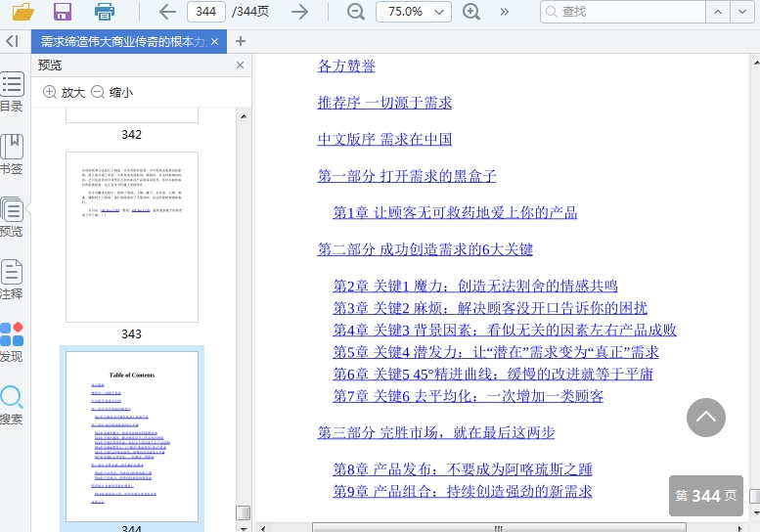Screen dimensions: 760x532
Task: Open the 搜索 search sidebar panel
Action: click(11, 405)
